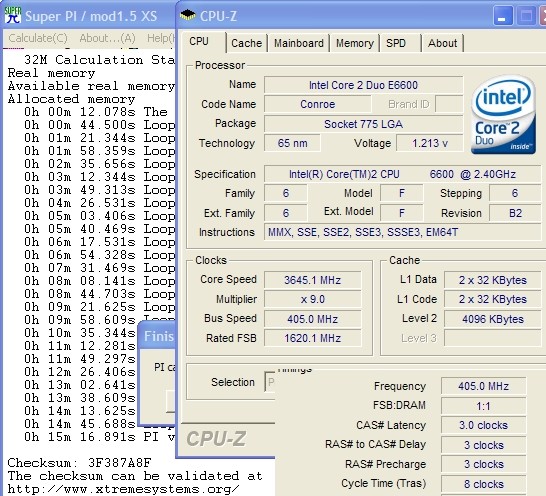Expand the processor Selection dropdown
Viewport: 546px width, 496px height.
[270, 382]
